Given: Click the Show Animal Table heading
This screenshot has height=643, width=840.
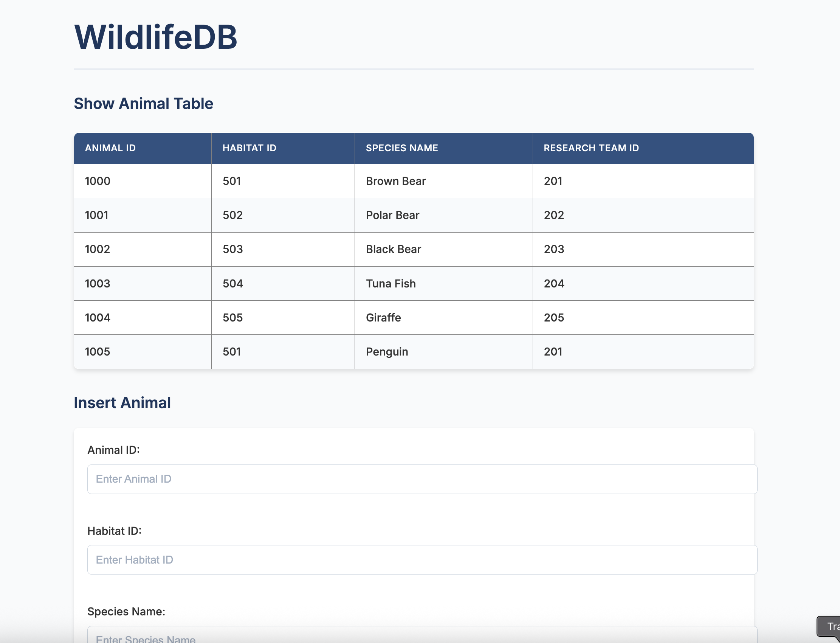Looking at the screenshot, I should point(143,104).
